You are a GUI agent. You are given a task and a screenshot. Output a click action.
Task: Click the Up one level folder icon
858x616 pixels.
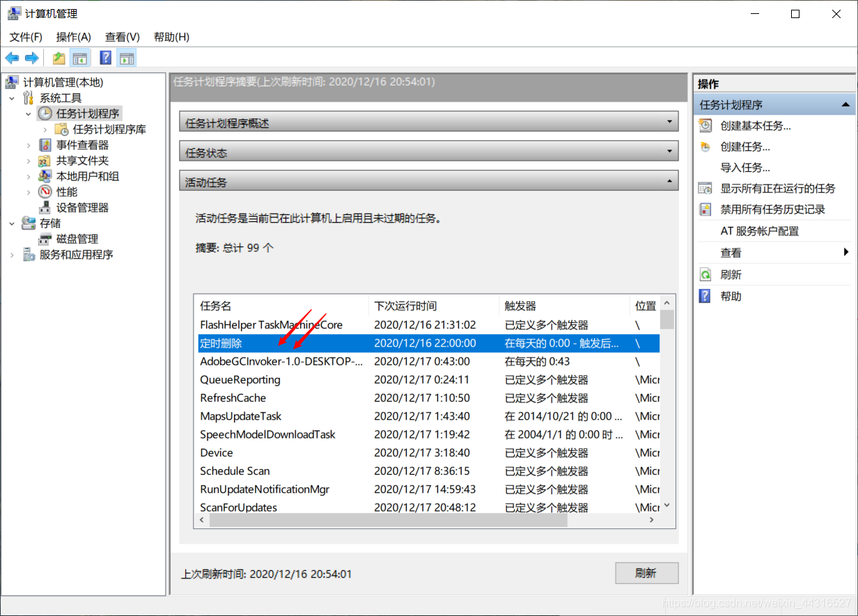(59, 58)
